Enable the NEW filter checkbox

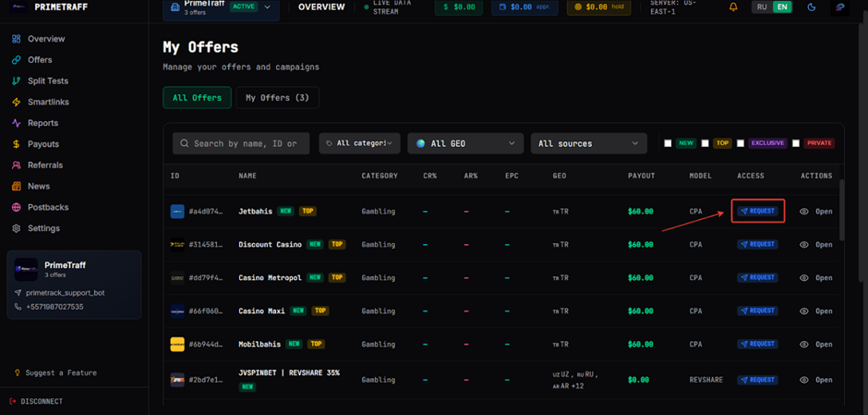668,143
